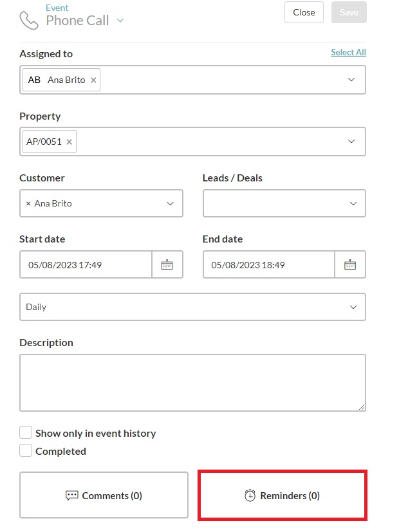399x532 pixels.
Task: Click the Close button
Action: [304, 12]
